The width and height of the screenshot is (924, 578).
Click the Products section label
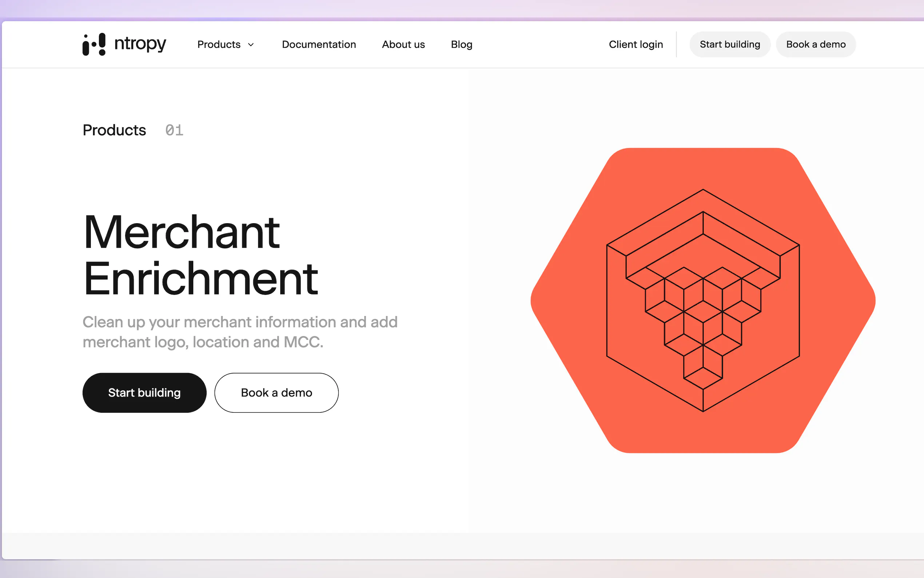[x=114, y=130]
